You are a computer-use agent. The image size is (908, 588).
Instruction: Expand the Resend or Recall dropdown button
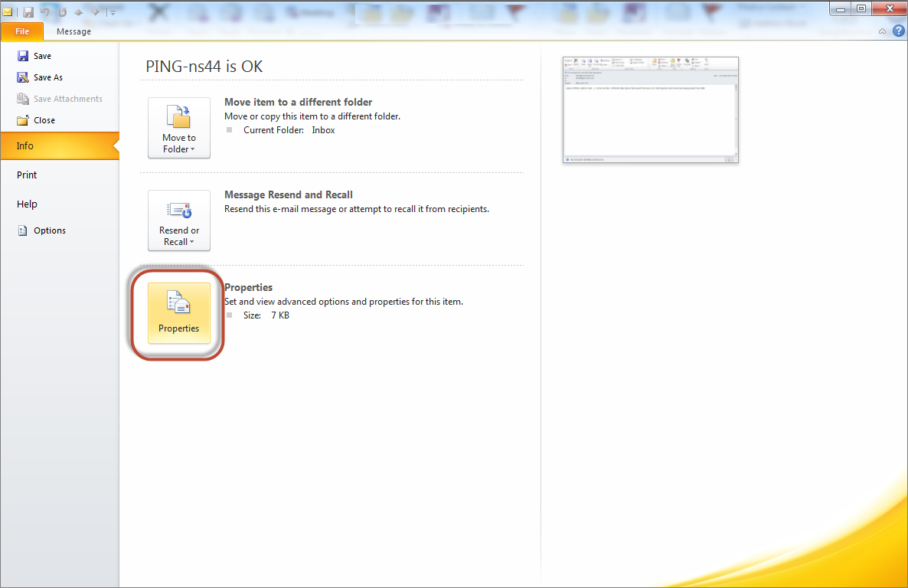(x=179, y=220)
